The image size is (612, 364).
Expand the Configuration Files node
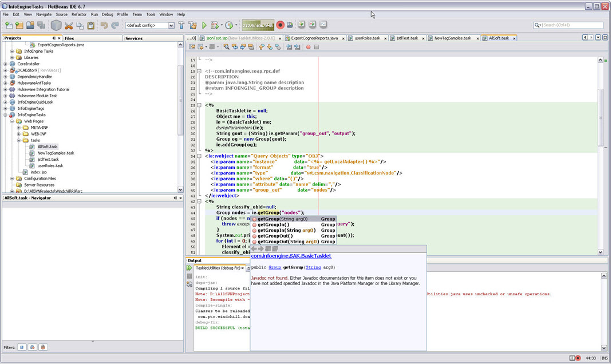point(12,179)
